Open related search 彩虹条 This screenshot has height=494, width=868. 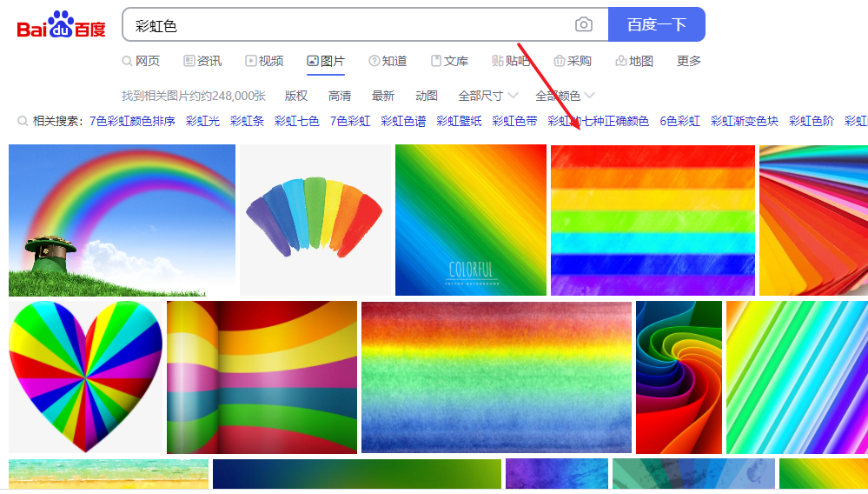(247, 121)
